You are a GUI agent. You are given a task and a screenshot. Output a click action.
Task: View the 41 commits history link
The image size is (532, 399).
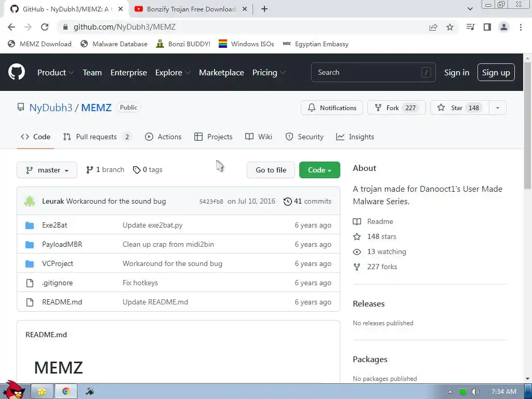click(x=308, y=201)
